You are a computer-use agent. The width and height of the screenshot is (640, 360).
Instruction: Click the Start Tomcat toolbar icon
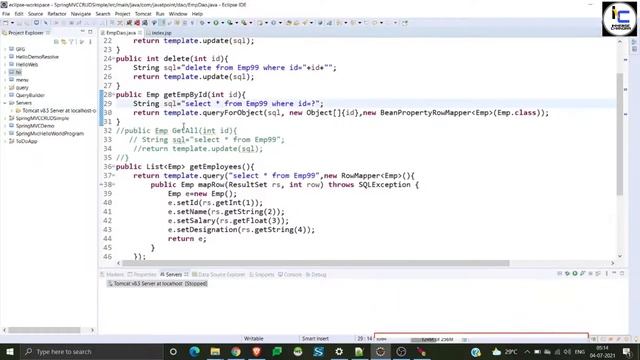pyautogui.click(x=129, y=23)
